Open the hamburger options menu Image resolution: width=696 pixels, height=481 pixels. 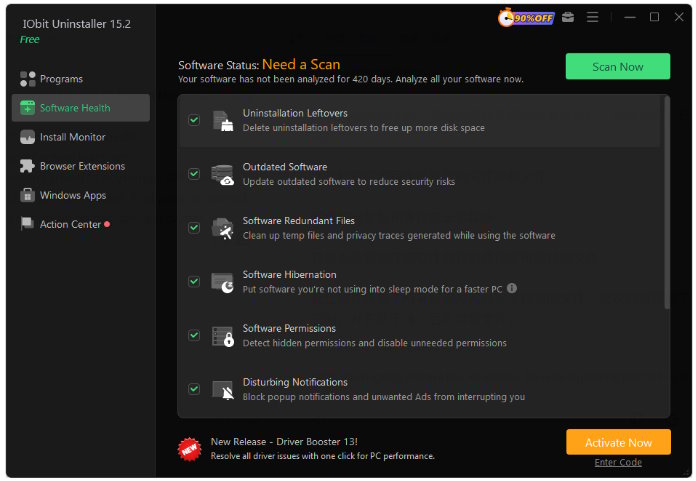coord(593,17)
